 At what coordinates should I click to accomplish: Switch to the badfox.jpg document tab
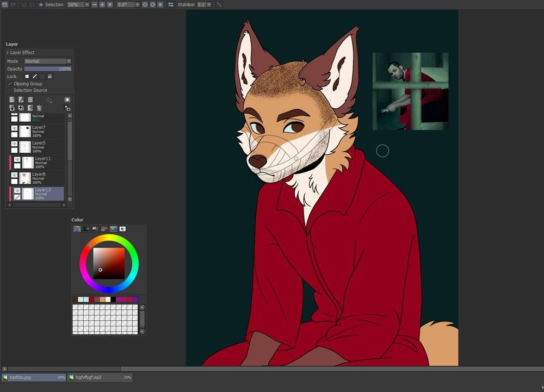[x=34, y=377]
